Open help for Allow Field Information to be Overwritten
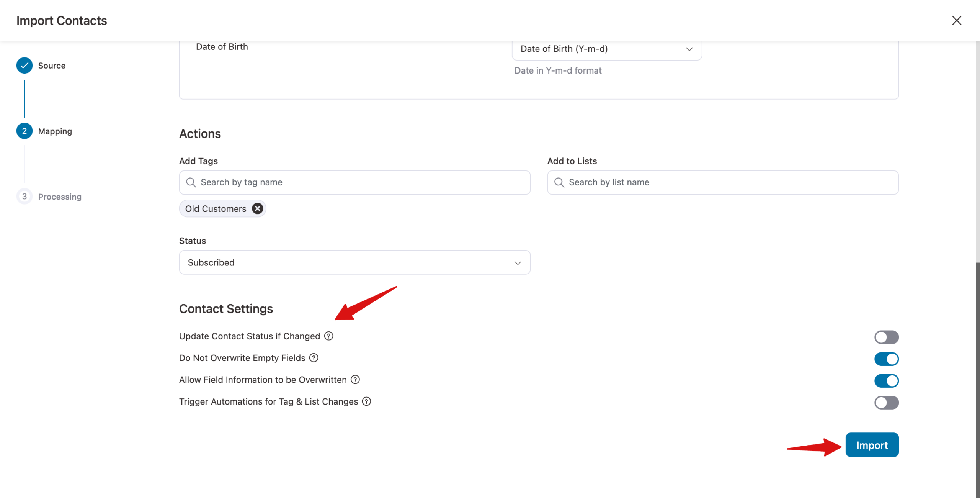980x498 pixels. point(355,380)
